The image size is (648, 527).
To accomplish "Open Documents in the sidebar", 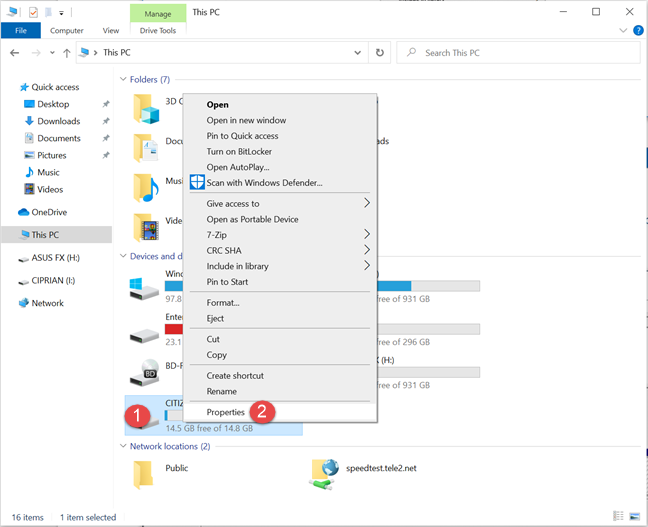I will tap(59, 138).
